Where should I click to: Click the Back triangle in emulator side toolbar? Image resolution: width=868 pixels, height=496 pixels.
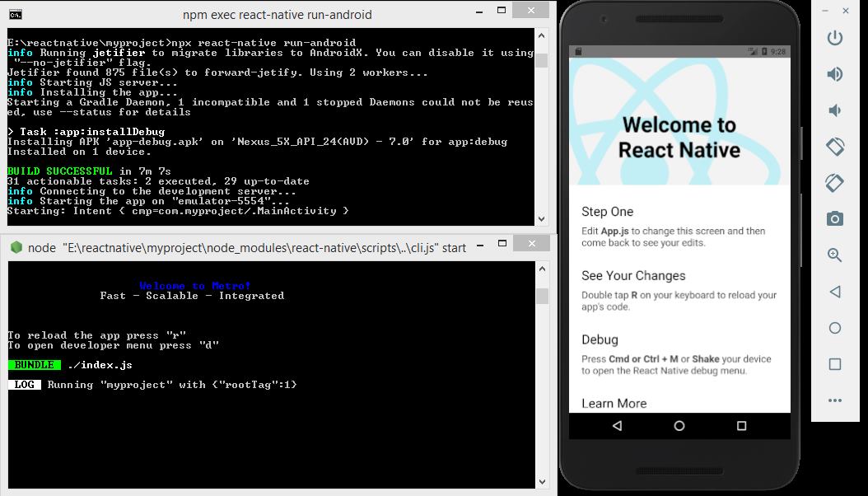834,292
